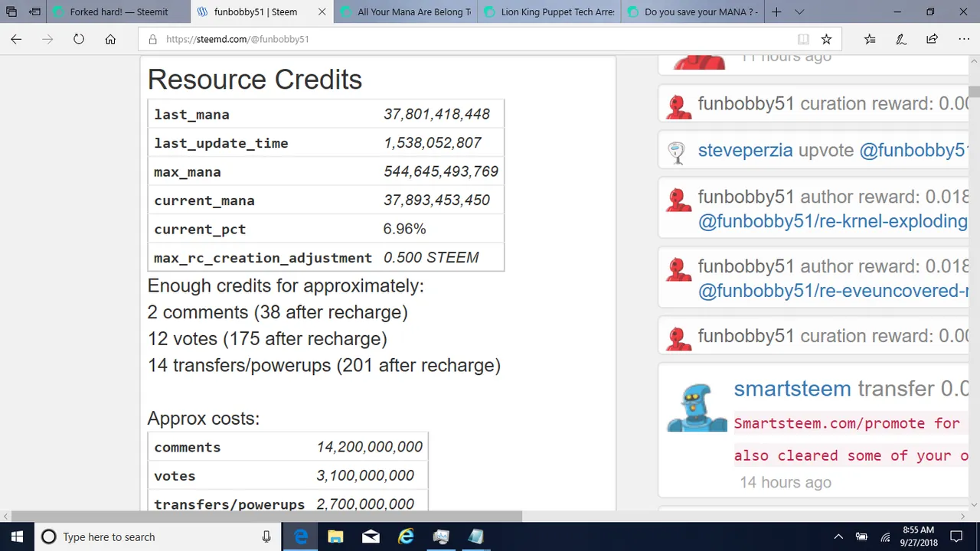This screenshot has width=980, height=551.
Task: Open the Mail app from taskbar
Action: tap(371, 536)
